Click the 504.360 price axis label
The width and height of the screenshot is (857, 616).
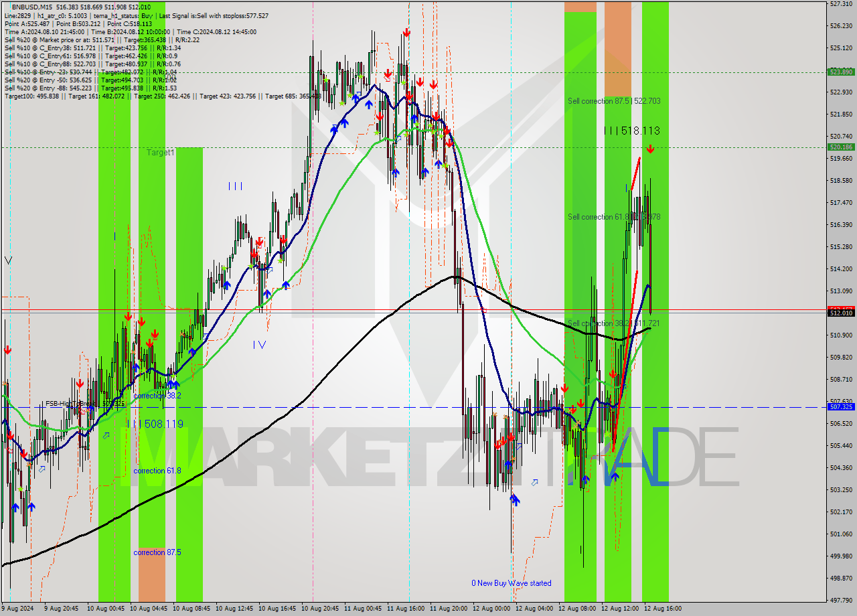click(840, 468)
